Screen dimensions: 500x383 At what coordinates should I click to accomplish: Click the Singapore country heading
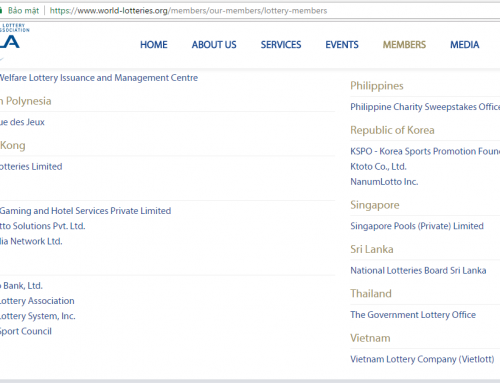[x=375, y=205]
